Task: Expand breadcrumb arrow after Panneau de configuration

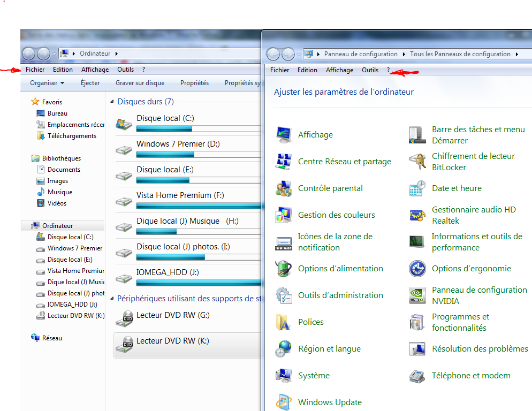Action: click(x=404, y=54)
